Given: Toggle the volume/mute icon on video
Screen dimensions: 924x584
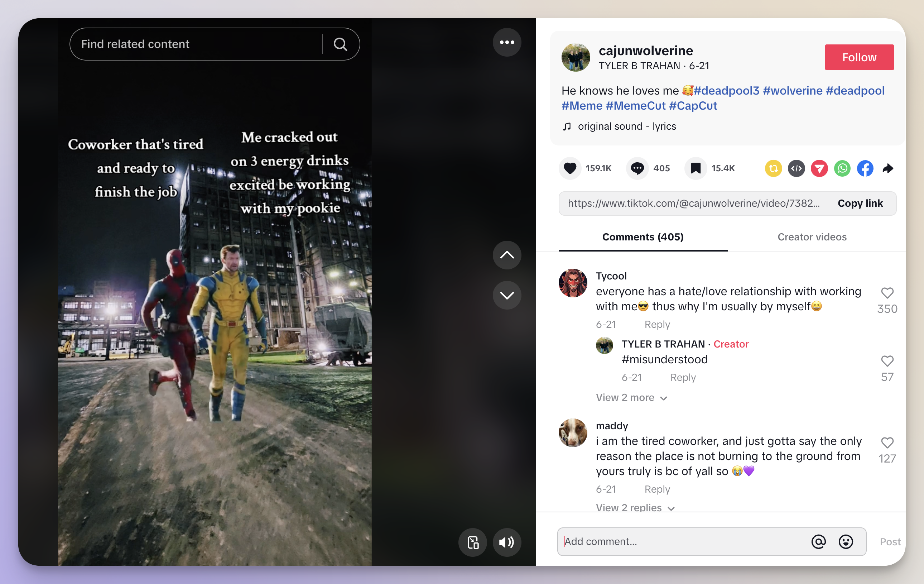Looking at the screenshot, I should coord(506,542).
